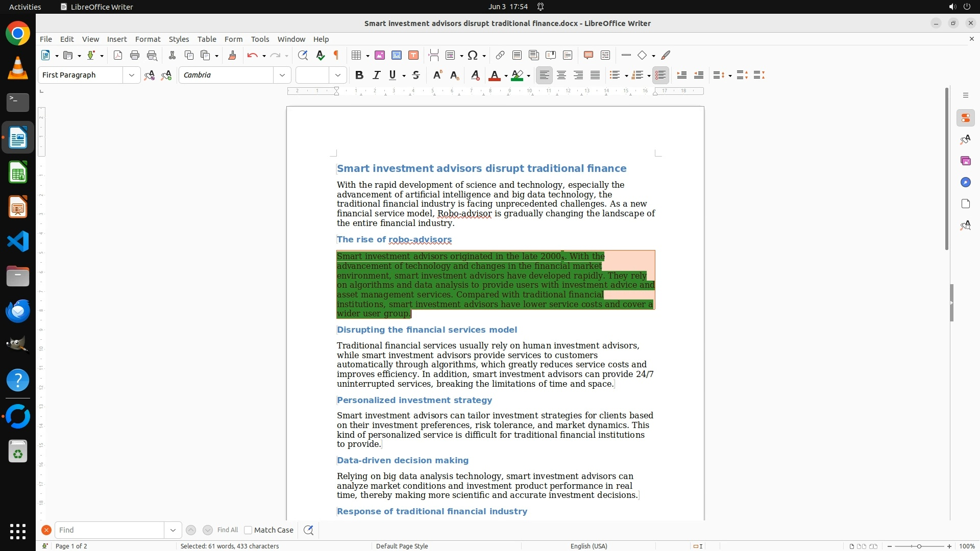Insert a special character with the Omega icon
This screenshot has height=551, width=980.
coord(473,55)
